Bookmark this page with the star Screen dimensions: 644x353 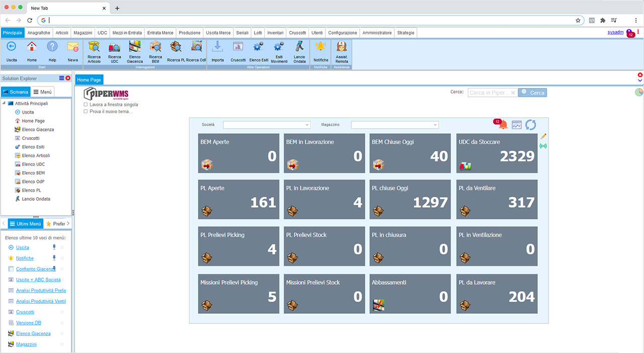[578, 20]
